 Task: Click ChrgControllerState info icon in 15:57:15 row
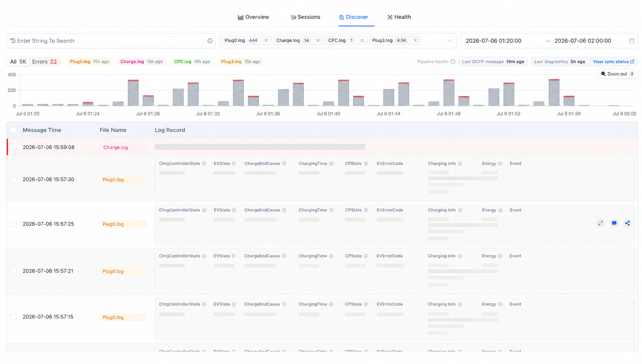[x=204, y=304]
